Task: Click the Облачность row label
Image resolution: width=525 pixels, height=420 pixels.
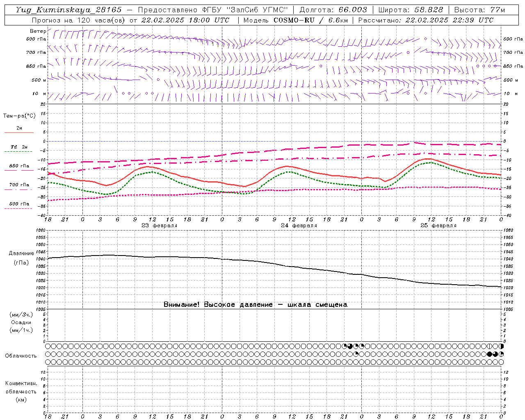Action: pyautogui.click(x=21, y=356)
